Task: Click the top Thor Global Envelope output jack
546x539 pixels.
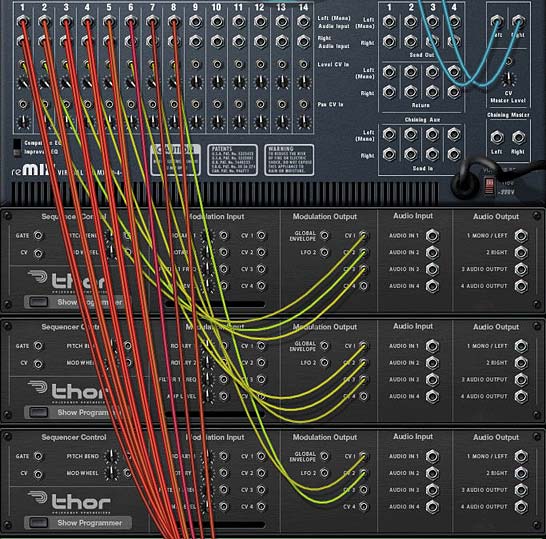Action: click(x=325, y=236)
